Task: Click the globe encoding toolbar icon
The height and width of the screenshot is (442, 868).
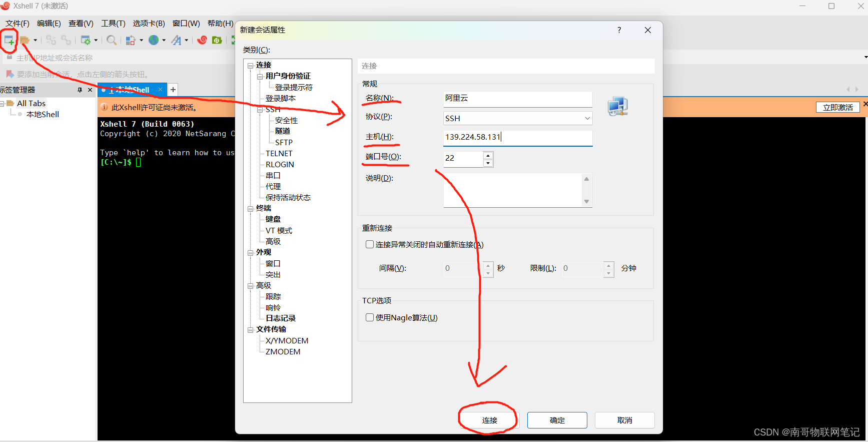Action: (x=154, y=40)
